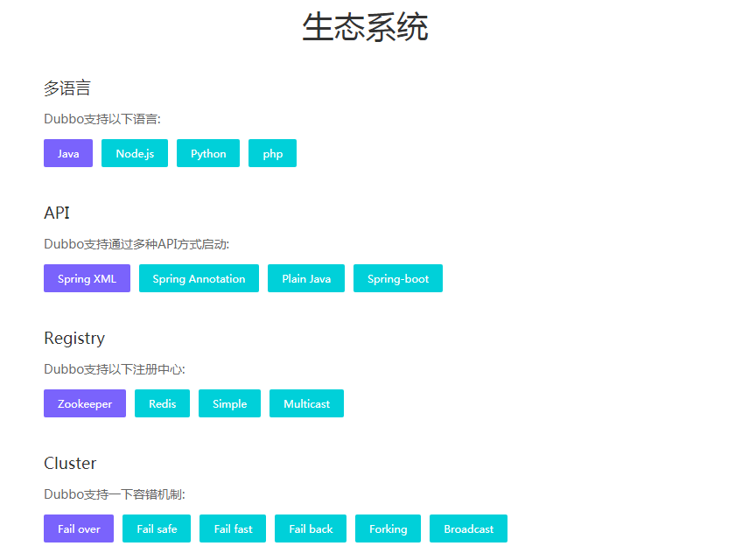735x560 pixels.
Task: Click the 生态系统 page heading
Action: pos(365,27)
